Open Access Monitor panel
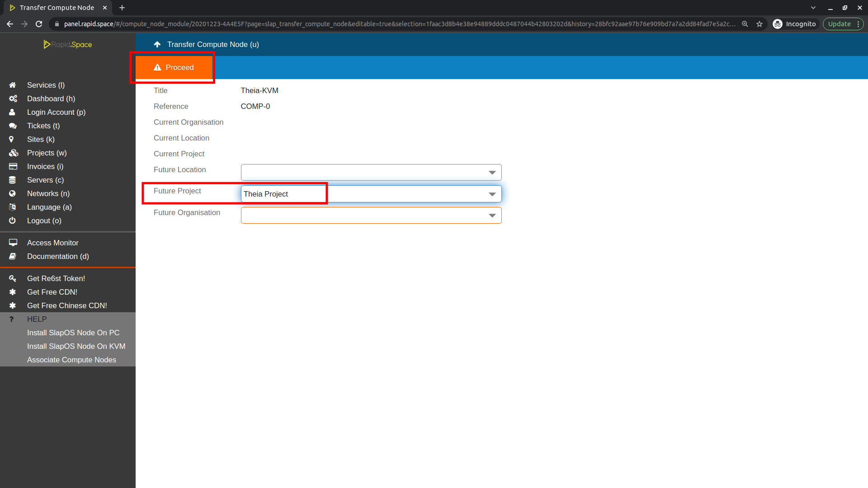The width and height of the screenshot is (868, 488). coord(52,243)
